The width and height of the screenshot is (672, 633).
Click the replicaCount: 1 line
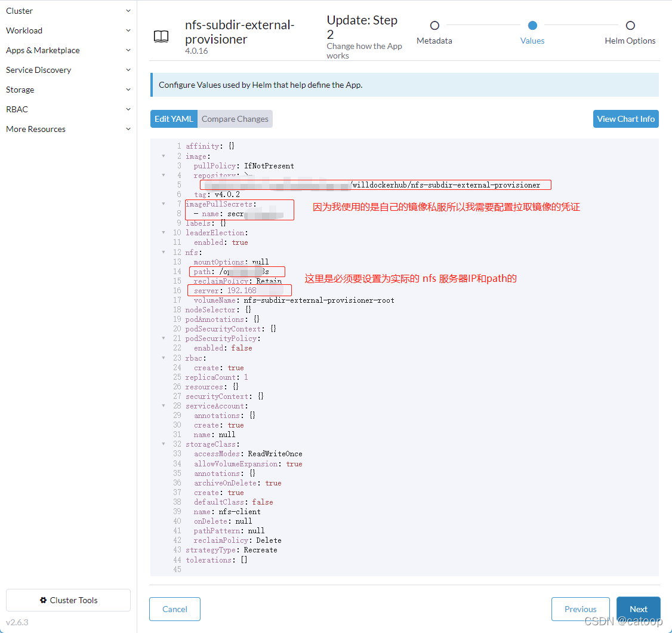tap(217, 377)
